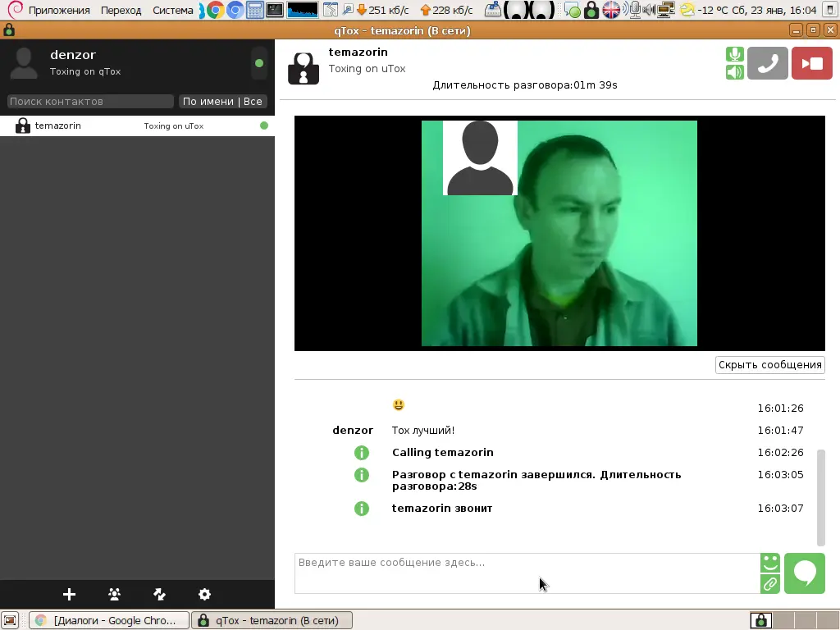Launch Google Chrome from top panel
This screenshot has height=630, width=840.
pyautogui.click(x=216, y=10)
